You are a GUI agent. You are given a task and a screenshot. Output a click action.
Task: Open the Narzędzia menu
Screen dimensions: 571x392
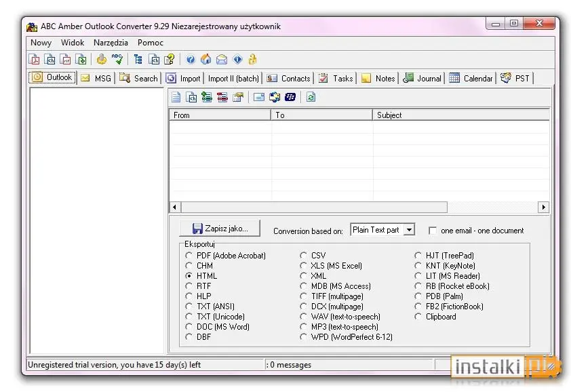[x=111, y=43]
